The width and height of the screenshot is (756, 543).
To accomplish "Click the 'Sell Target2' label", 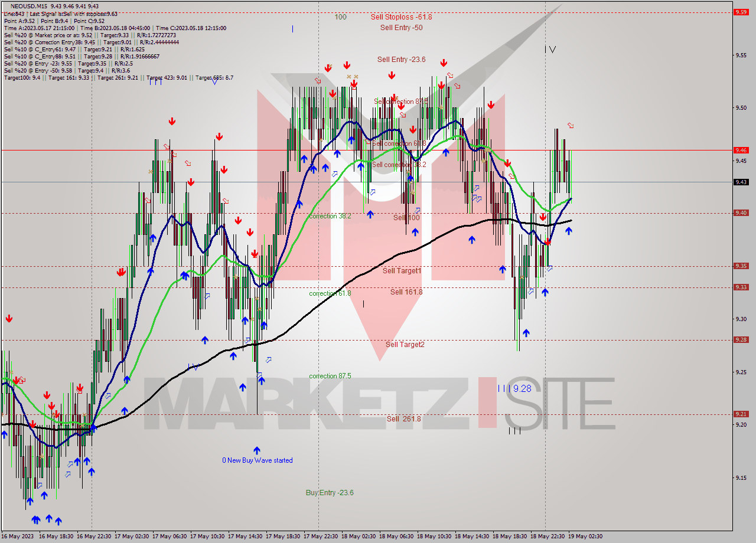I will pyautogui.click(x=405, y=344).
